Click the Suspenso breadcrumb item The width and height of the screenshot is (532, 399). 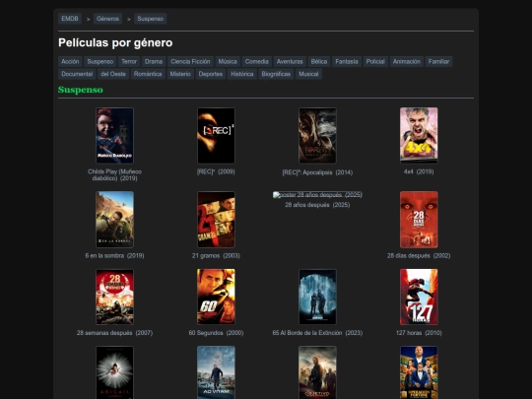(x=151, y=19)
